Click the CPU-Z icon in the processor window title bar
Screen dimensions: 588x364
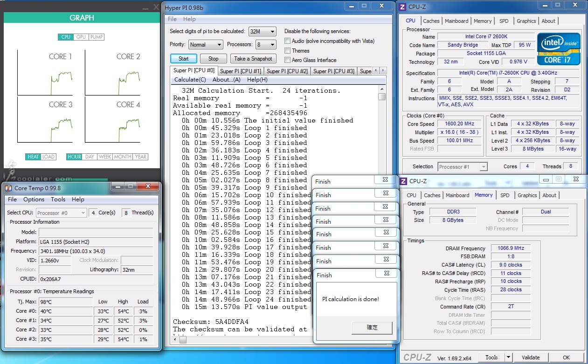(403, 7)
